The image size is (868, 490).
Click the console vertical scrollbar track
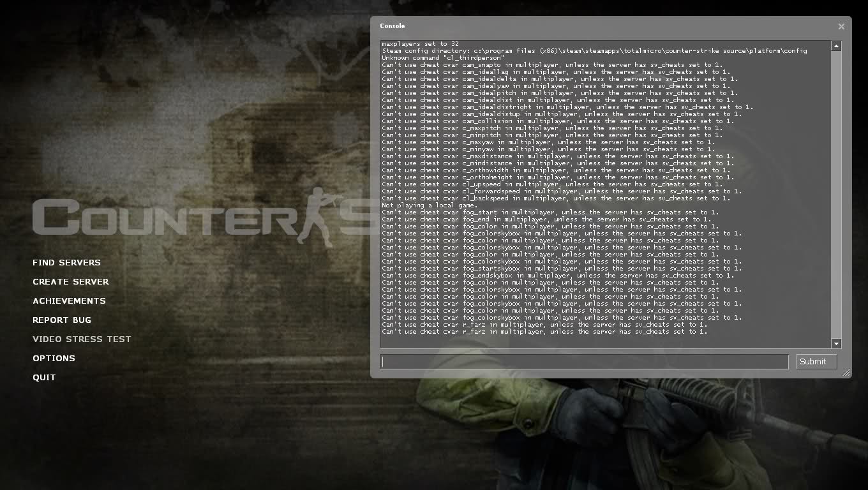(x=836, y=191)
